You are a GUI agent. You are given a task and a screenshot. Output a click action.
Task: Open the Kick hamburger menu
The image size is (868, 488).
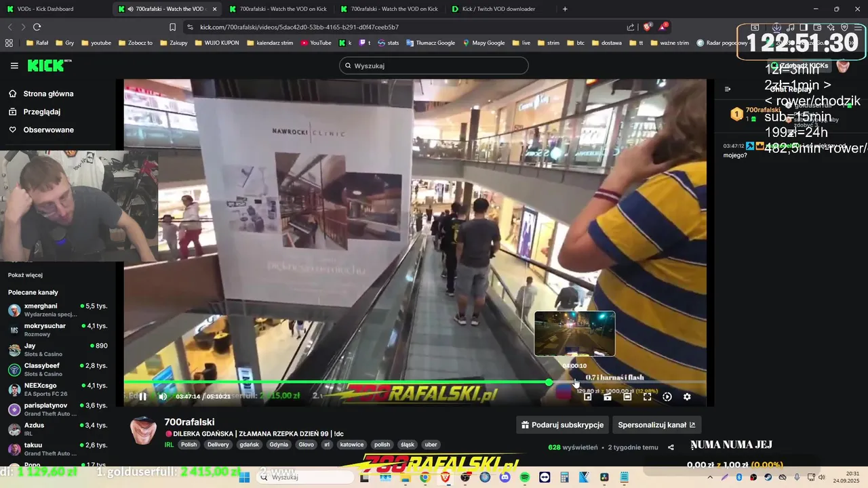(x=14, y=66)
